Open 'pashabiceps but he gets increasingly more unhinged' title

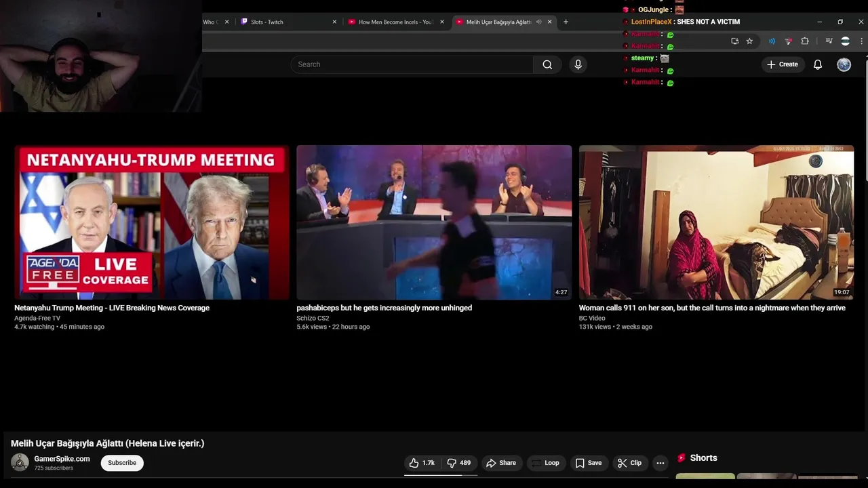(384, 308)
